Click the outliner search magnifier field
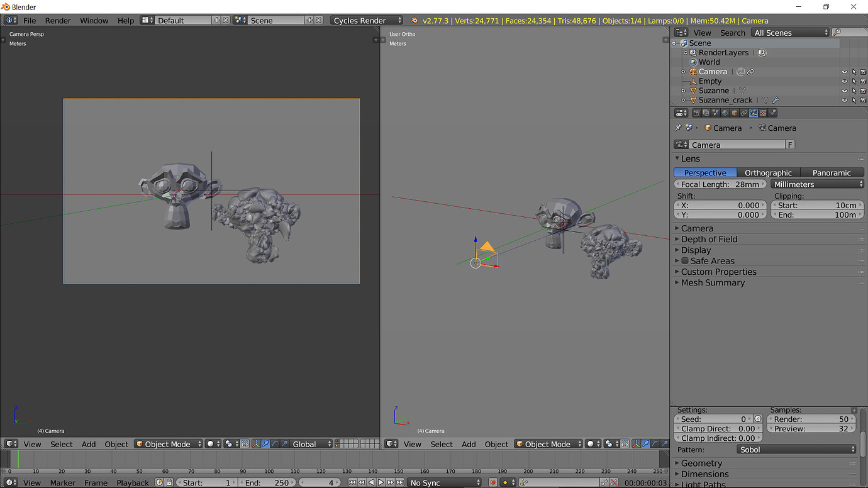The image size is (868, 488). (x=849, y=32)
